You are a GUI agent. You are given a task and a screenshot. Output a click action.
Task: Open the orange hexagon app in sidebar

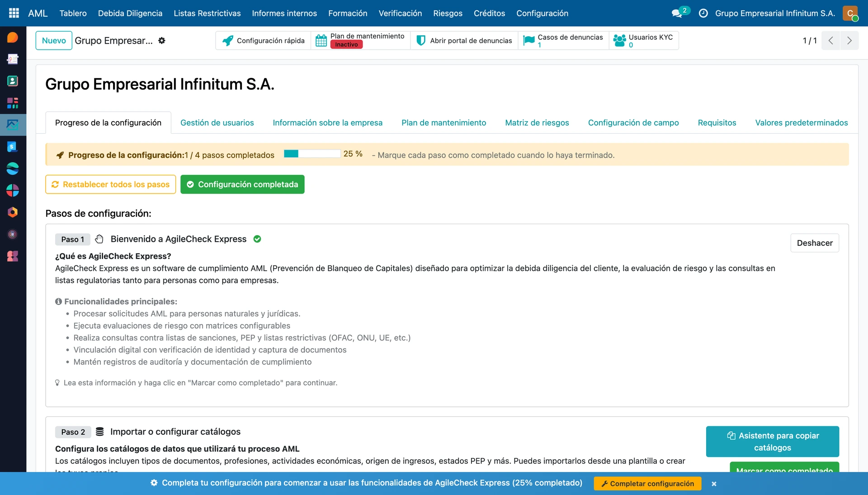click(13, 212)
